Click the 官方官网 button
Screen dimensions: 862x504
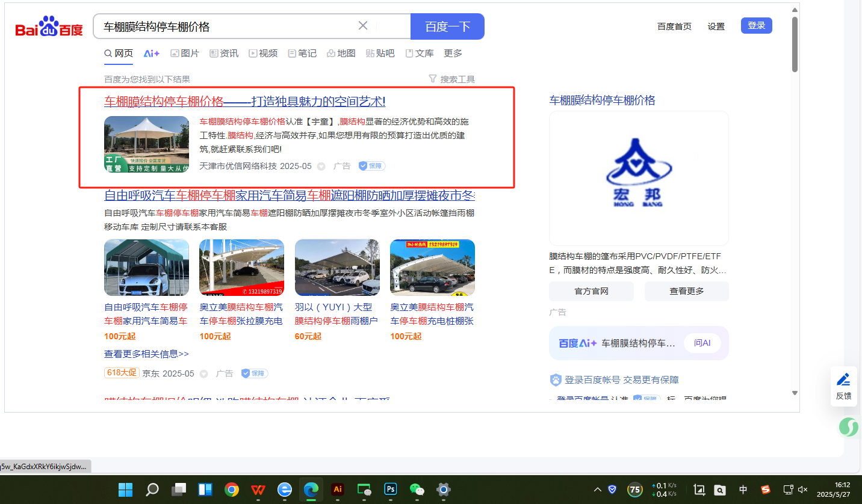coord(591,291)
